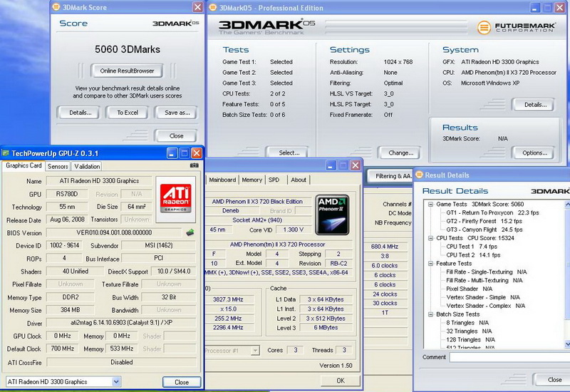Open the SPD tab in CPU-Z

tap(274, 180)
